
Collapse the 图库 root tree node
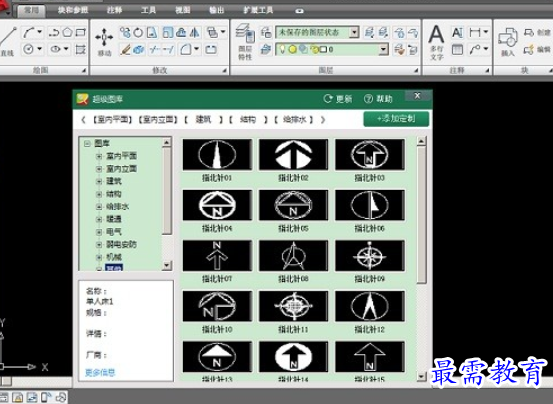click(x=87, y=143)
